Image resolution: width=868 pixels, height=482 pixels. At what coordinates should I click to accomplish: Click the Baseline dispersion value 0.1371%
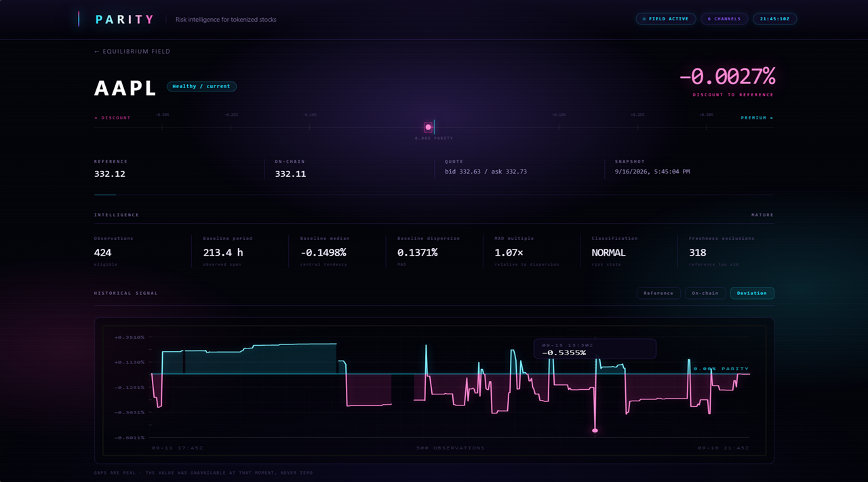click(x=418, y=253)
